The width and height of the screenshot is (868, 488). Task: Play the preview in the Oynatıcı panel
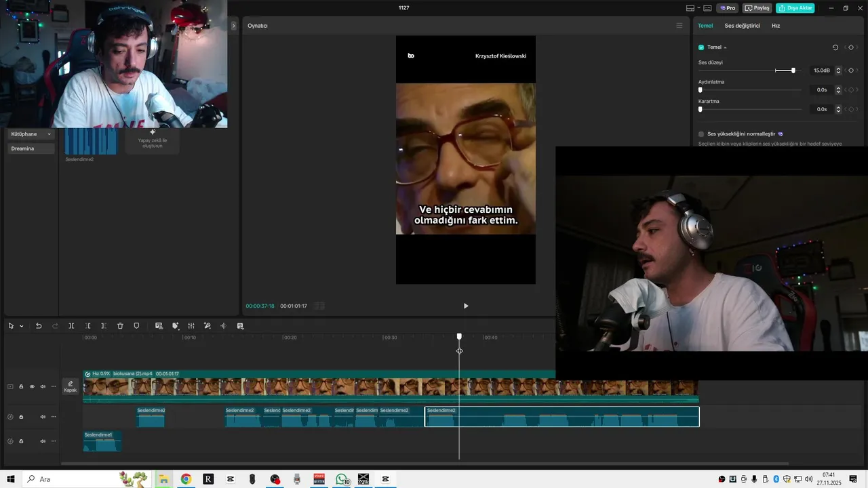click(466, 306)
